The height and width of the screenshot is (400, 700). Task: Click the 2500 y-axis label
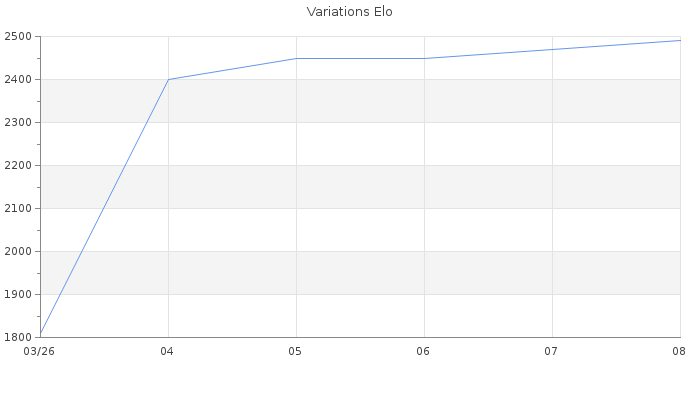coord(18,37)
